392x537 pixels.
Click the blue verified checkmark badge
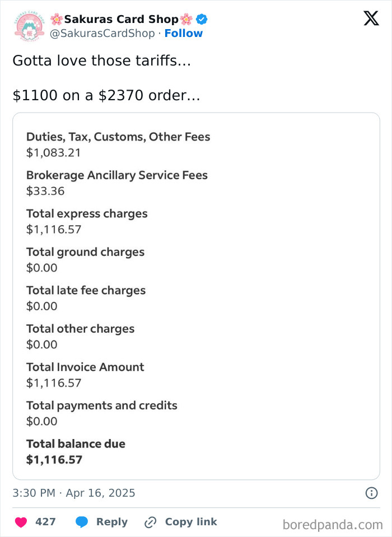point(201,18)
